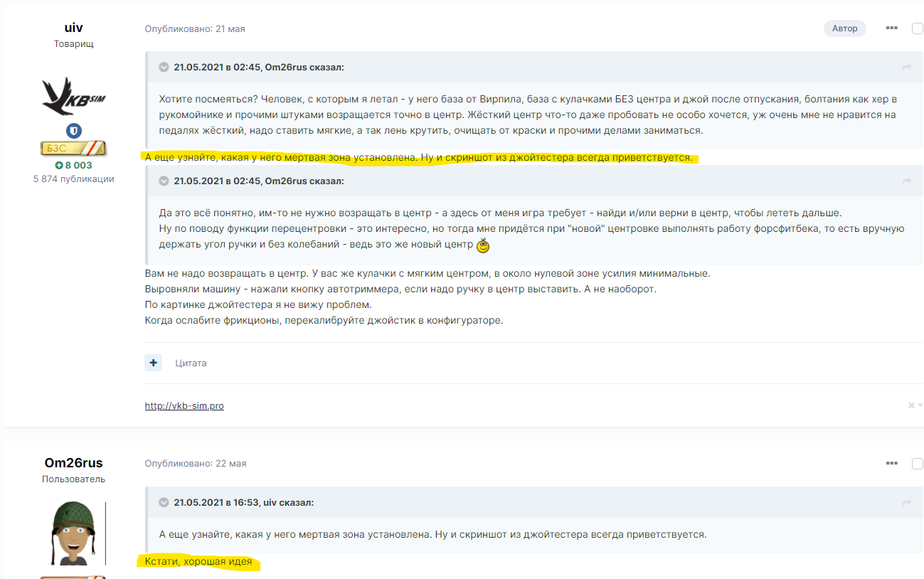Click the moderator shield icon under uiv's avatar
This screenshot has width=924, height=579.
74,131
